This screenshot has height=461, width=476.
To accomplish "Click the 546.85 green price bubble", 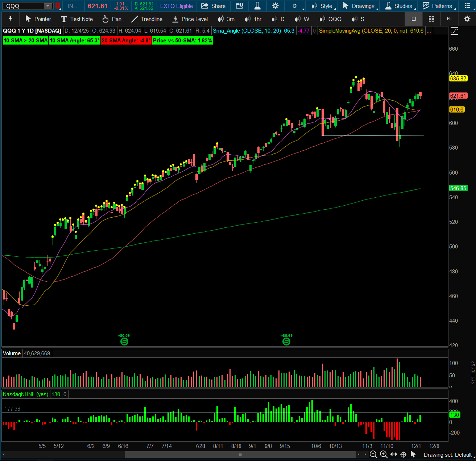I will point(458,188).
